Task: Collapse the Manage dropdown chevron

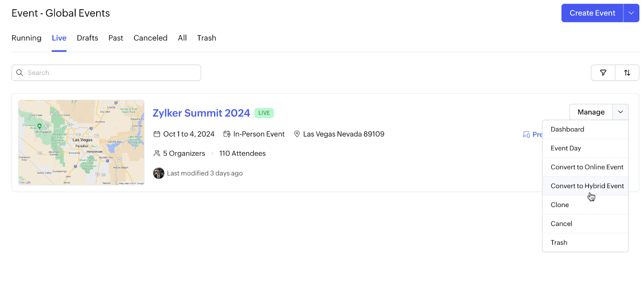Action: [620, 112]
